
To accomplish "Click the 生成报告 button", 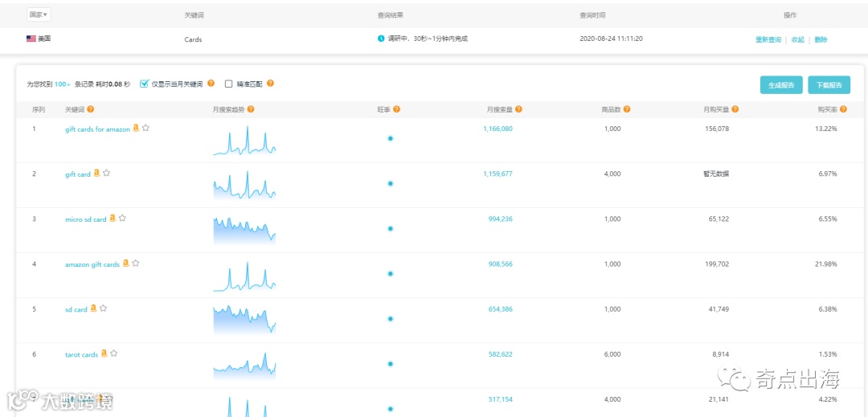I will coord(781,85).
